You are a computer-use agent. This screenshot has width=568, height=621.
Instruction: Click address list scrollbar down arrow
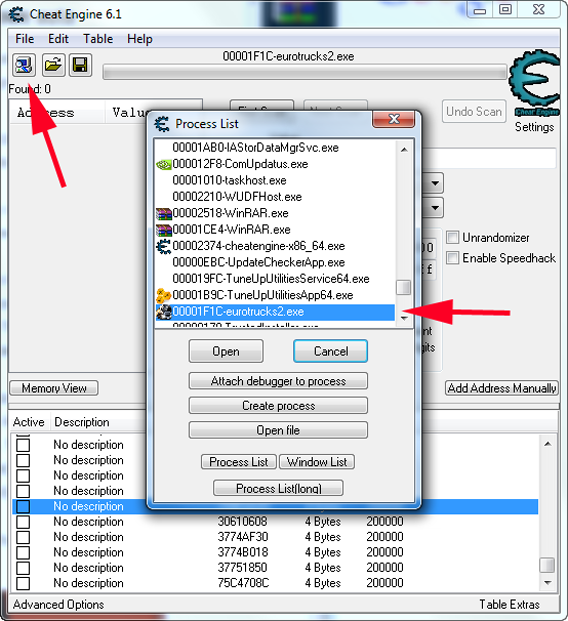[x=547, y=583]
